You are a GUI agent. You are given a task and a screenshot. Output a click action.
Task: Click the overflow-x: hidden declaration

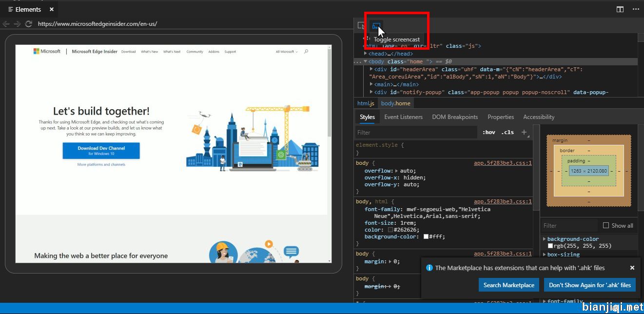click(395, 178)
